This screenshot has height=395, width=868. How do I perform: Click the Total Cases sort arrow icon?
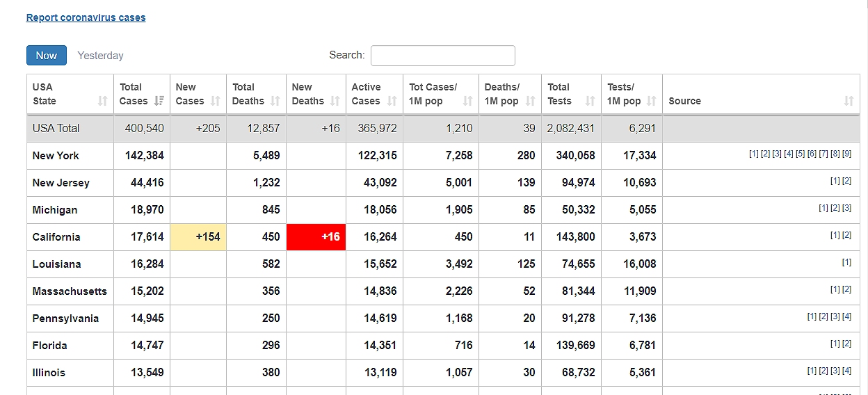tap(159, 102)
